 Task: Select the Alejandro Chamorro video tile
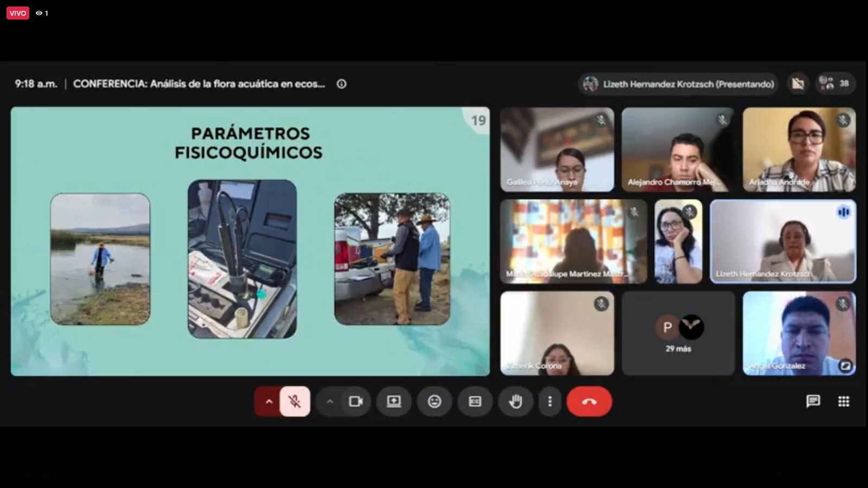tap(678, 150)
